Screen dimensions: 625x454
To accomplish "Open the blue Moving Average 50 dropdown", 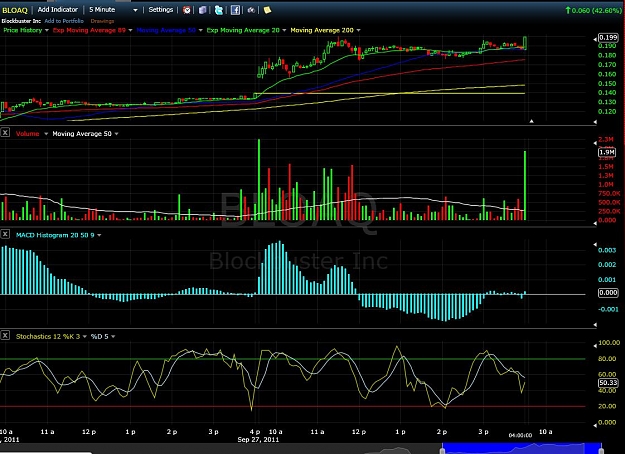I will pyautogui.click(x=200, y=30).
